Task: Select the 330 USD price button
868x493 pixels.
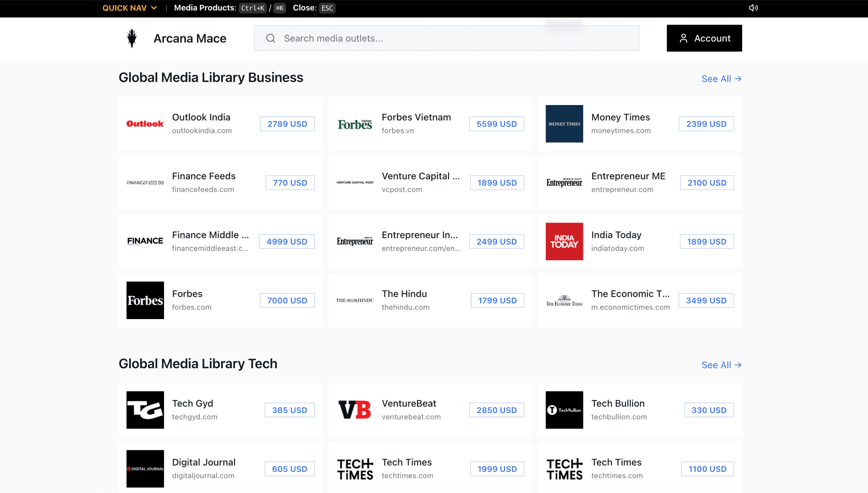Action: 709,410
